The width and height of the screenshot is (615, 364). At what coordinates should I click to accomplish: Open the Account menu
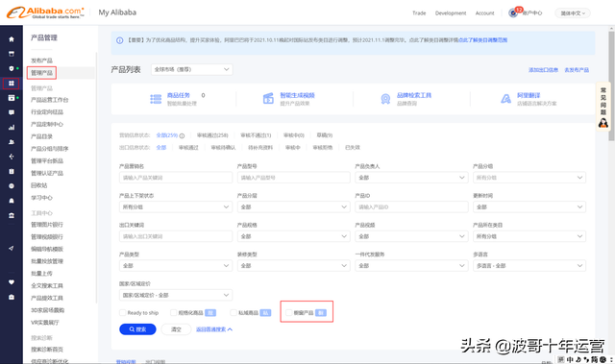(x=484, y=13)
